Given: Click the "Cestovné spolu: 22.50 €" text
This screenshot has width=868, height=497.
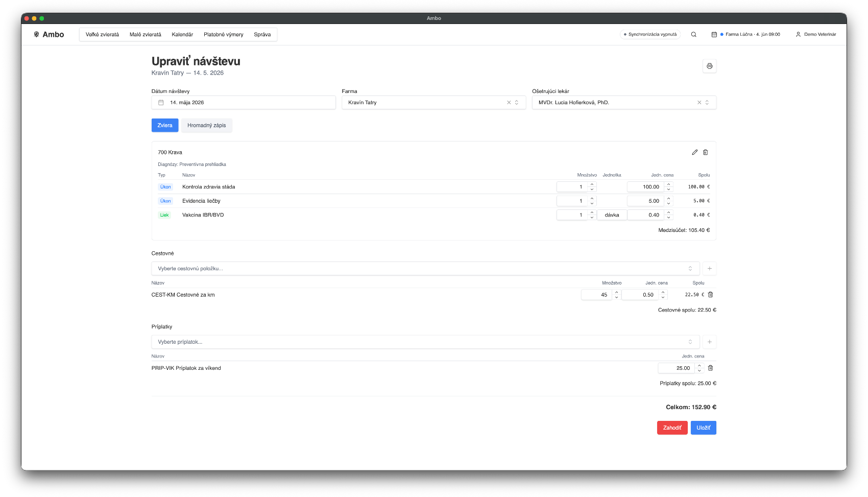Looking at the screenshot, I should click(x=687, y=310).
